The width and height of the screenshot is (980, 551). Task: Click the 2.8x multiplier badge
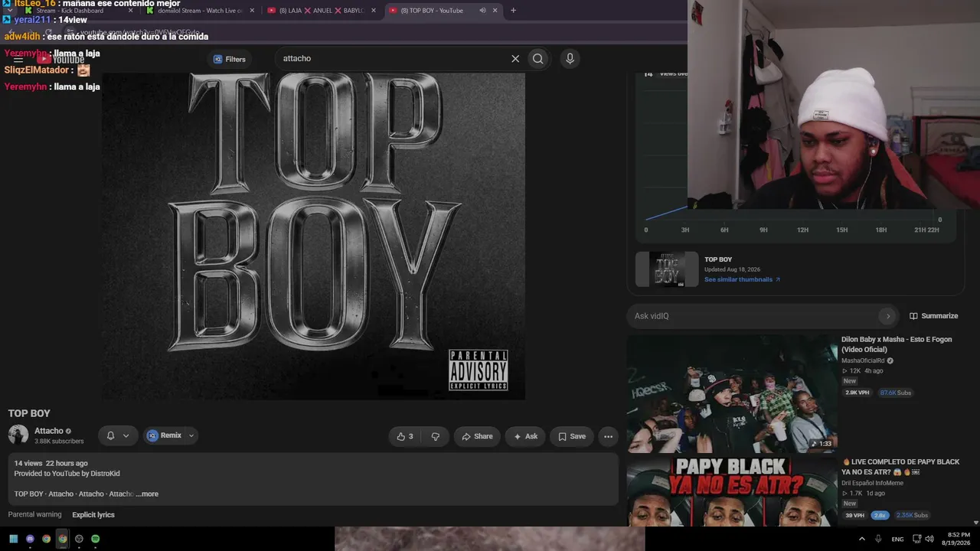point(880,515)
